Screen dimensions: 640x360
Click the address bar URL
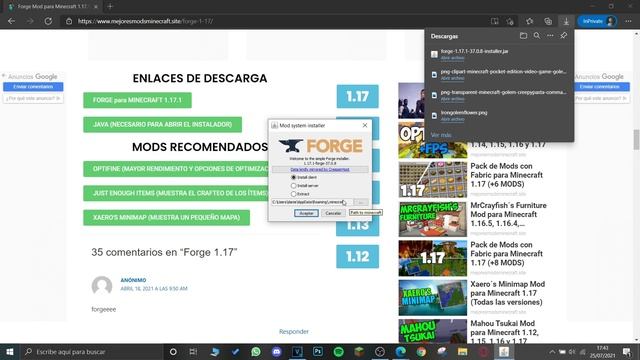145,21
